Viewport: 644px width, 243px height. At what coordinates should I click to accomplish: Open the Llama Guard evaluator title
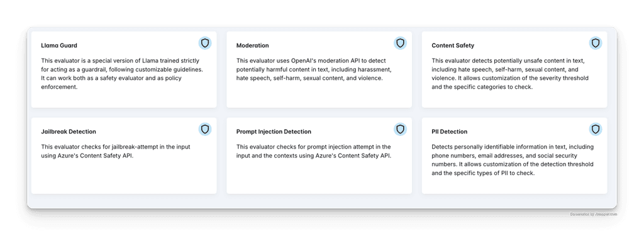pyautogui.click(x=59, y=45)
